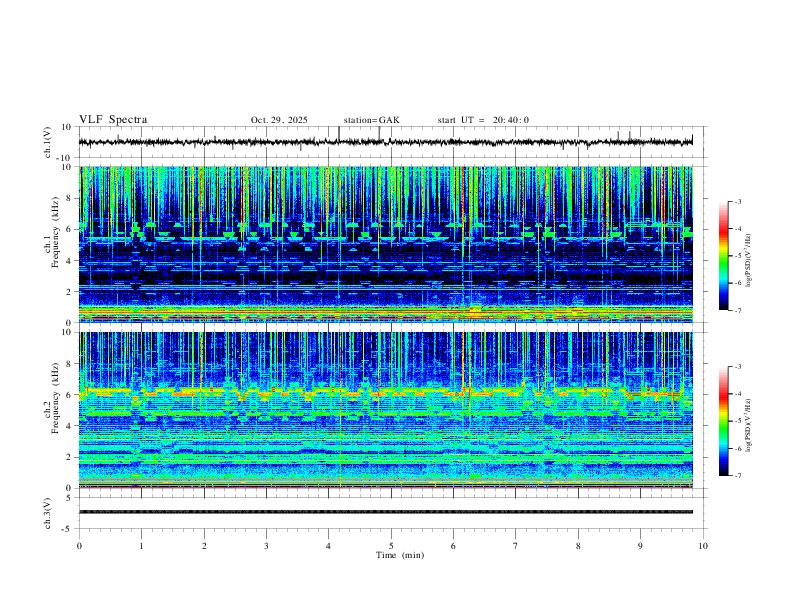This screenshot has width=792, height=612.
Task: Click the "4" minute tick on time axis
Action: tap(328, 546)
